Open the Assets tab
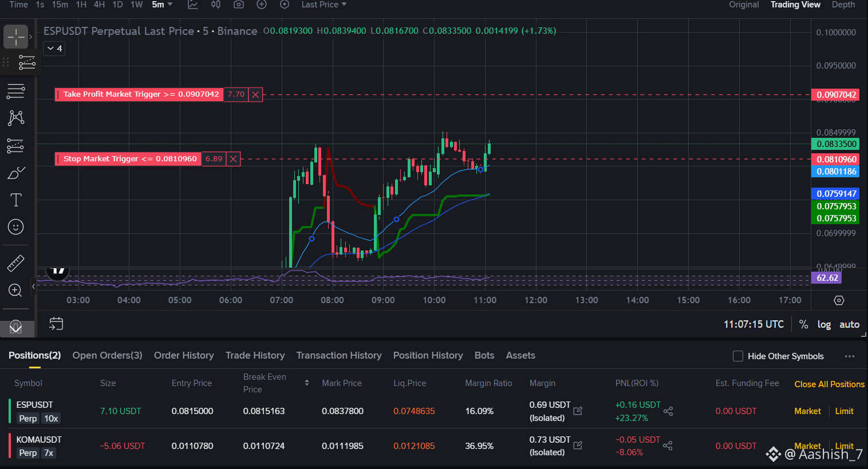Screen dimensions: 868x469 coord(520,355)
